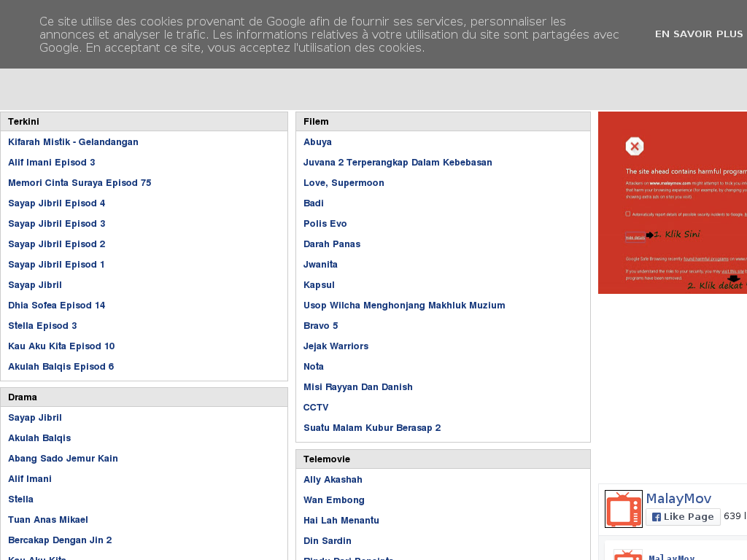Open Misi Rayyan Dan Danish
Image resolution: width=747 pixels, height=560 pixels.
[x=358, y=387]
